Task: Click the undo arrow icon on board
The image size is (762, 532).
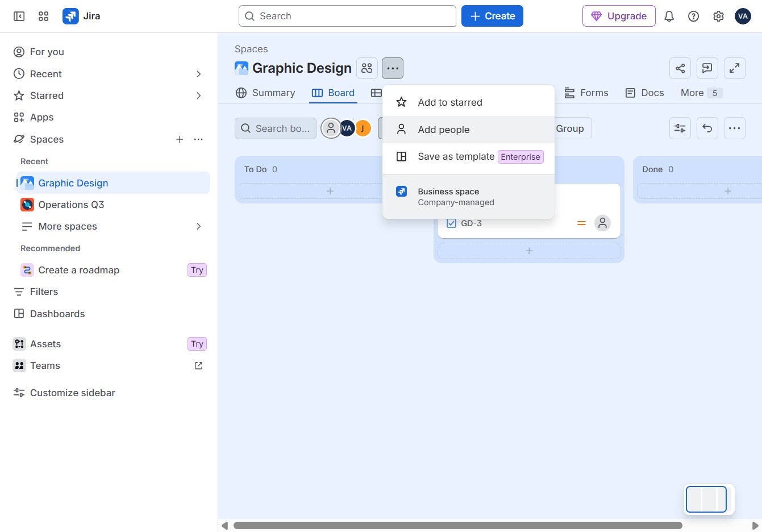Action: 707,128
